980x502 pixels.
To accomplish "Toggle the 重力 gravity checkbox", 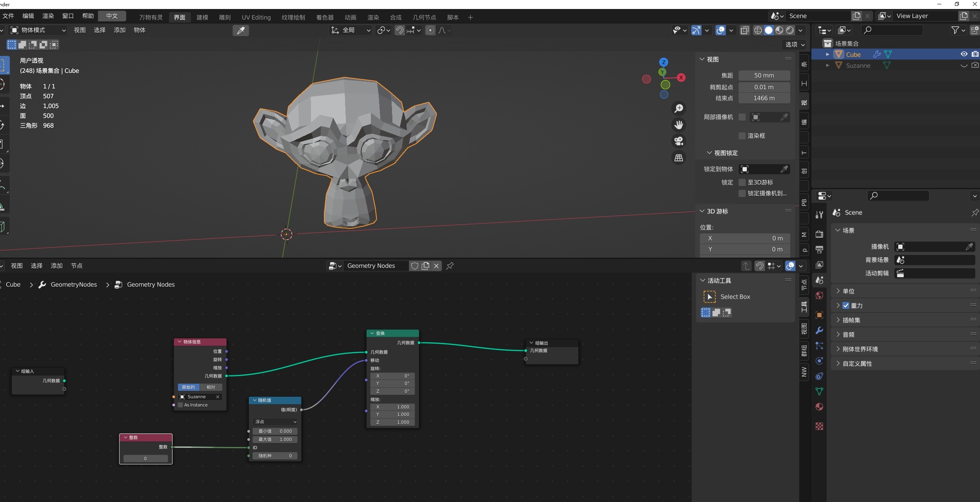I will [x=846, y=305].
